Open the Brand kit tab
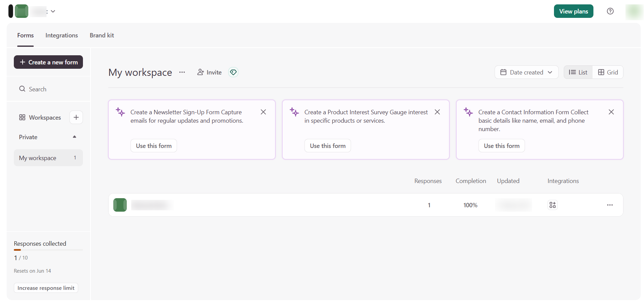This screenshot has width=644, height=304. 102,35
